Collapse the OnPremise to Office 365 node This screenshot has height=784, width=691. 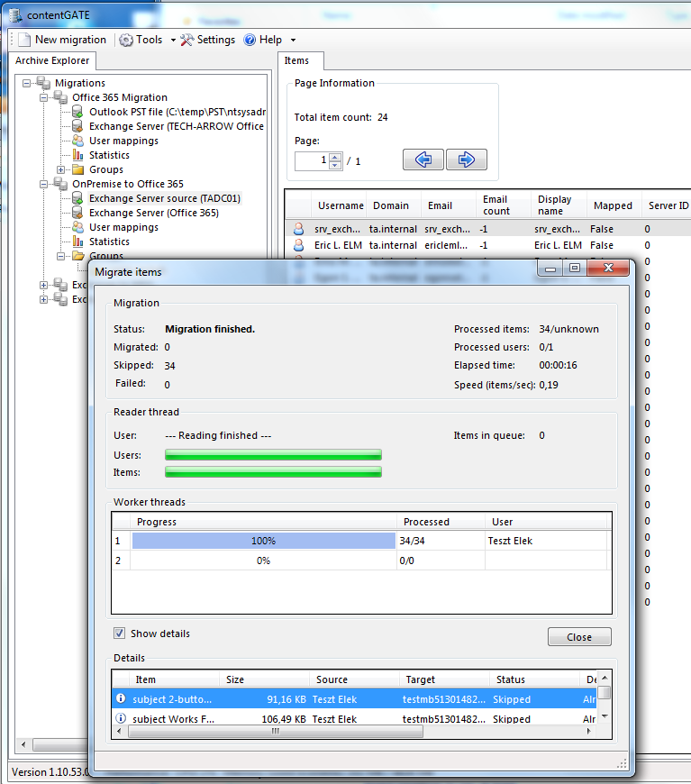[x=44, y=185]
